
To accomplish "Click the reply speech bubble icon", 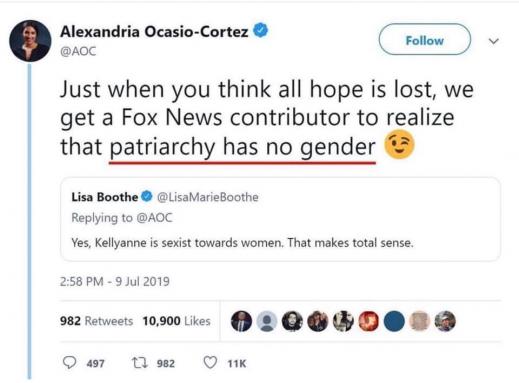I will coord(69,362).
